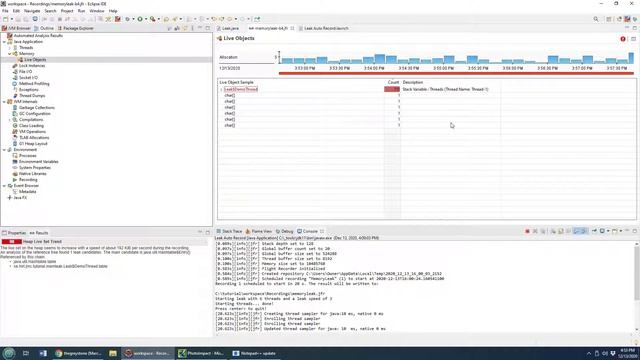Sort by the Description column header

[x=413, y=82]
